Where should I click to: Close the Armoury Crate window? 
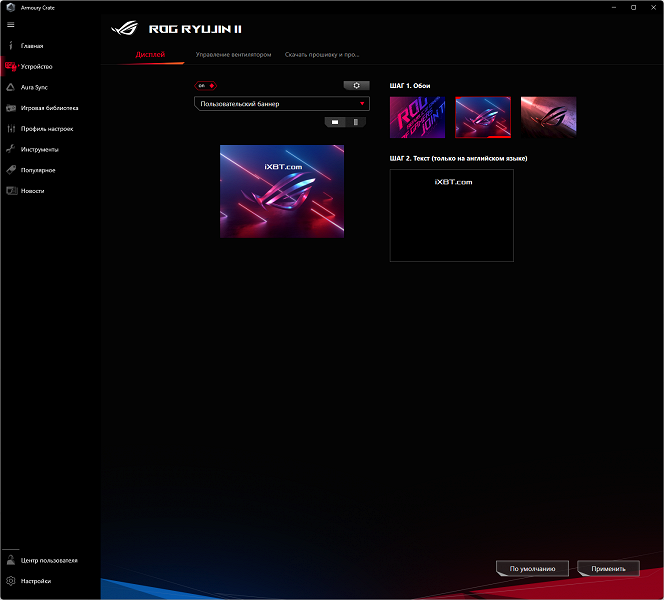point(653,7)
